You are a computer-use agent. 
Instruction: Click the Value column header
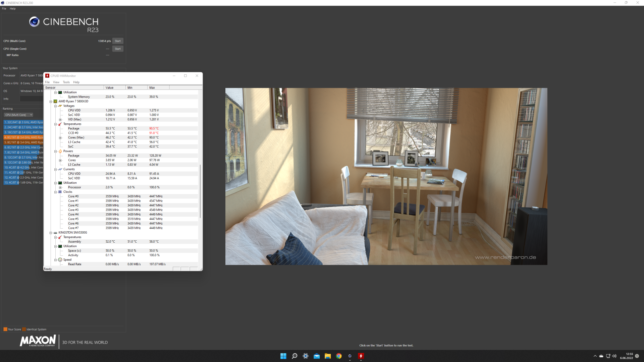pyautogui.click(x=115, y=88)
